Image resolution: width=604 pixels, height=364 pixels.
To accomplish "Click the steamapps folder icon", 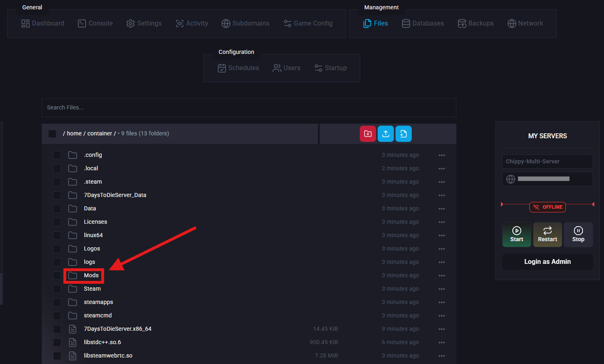I will tap(73, 302).
